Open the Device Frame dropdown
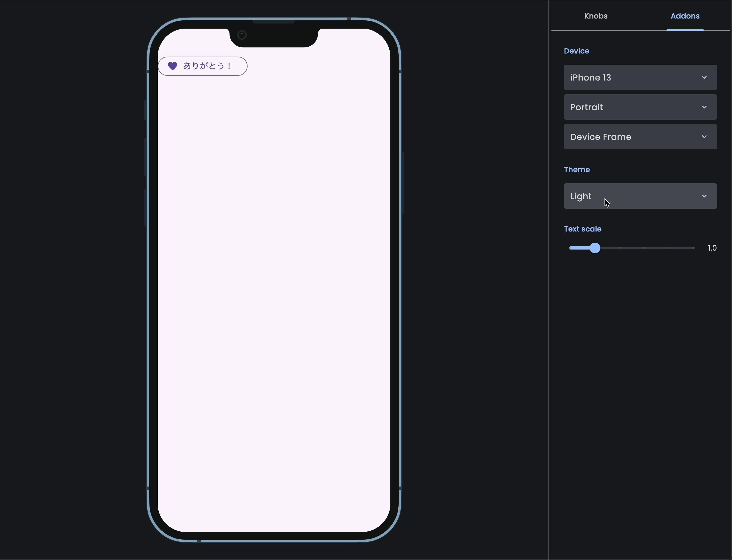This screenshot has height=560, width=732. 640,137
